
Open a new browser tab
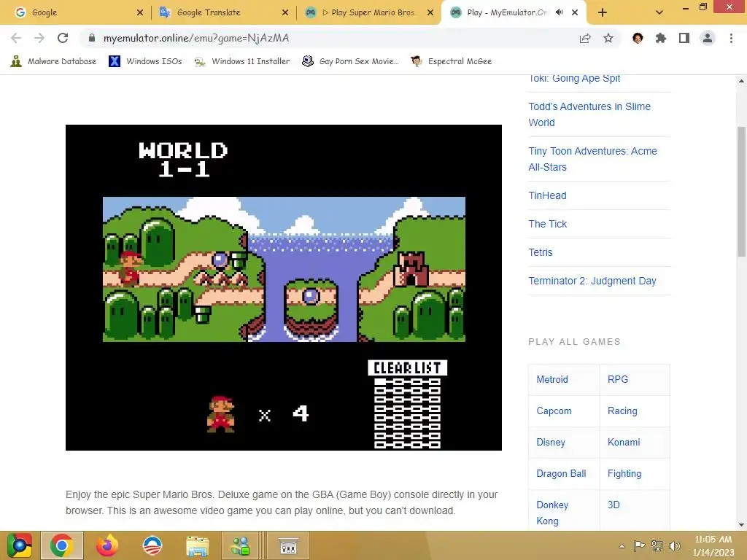click(602, 12)
